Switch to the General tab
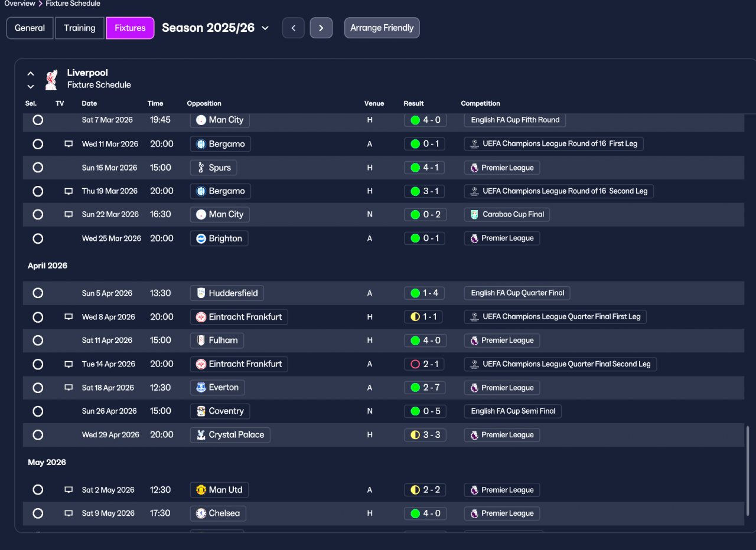Viewport: 756px width, 550px height. click(30, 28)
